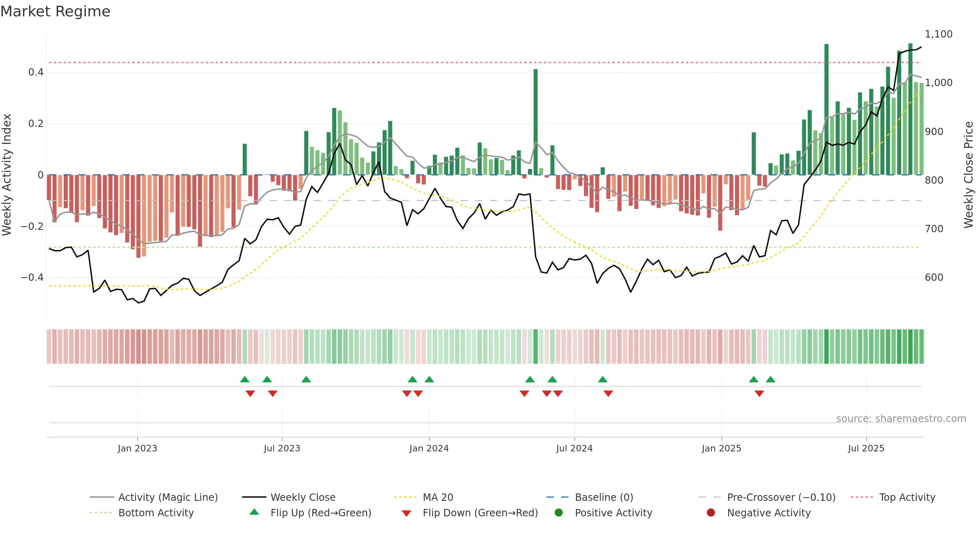Click the Positive Activity green circle icon
980x551 pixels.
[x=559, y=512]
